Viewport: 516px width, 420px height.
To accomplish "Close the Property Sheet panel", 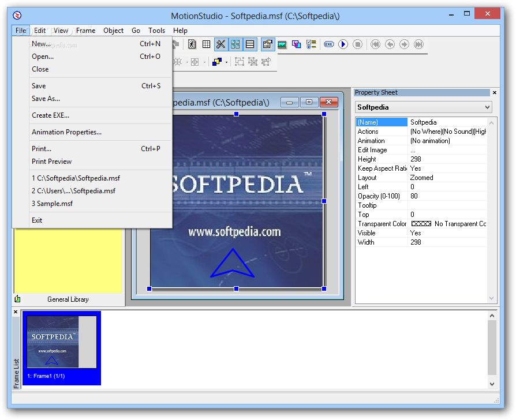I will point(494,93).
